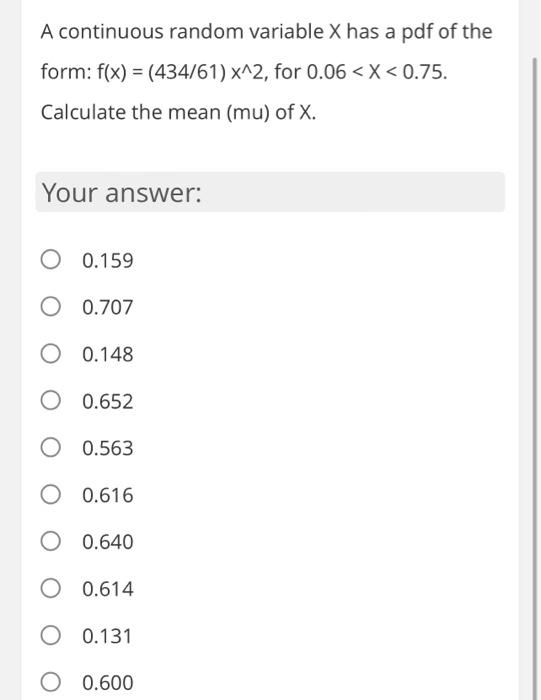Choose 0.616 as the mean
This screenshot has height=700, width=541.
pos(50,495)
